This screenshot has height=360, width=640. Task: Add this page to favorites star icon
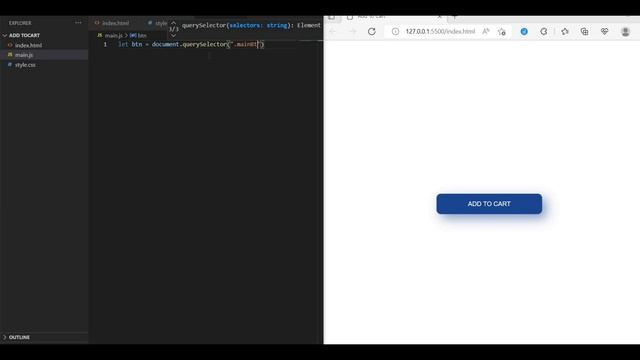(502, 31)
